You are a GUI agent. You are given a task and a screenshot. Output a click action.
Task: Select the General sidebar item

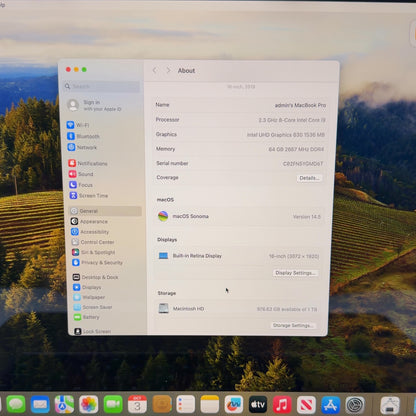pyautogui.click(x=105, y=211)
